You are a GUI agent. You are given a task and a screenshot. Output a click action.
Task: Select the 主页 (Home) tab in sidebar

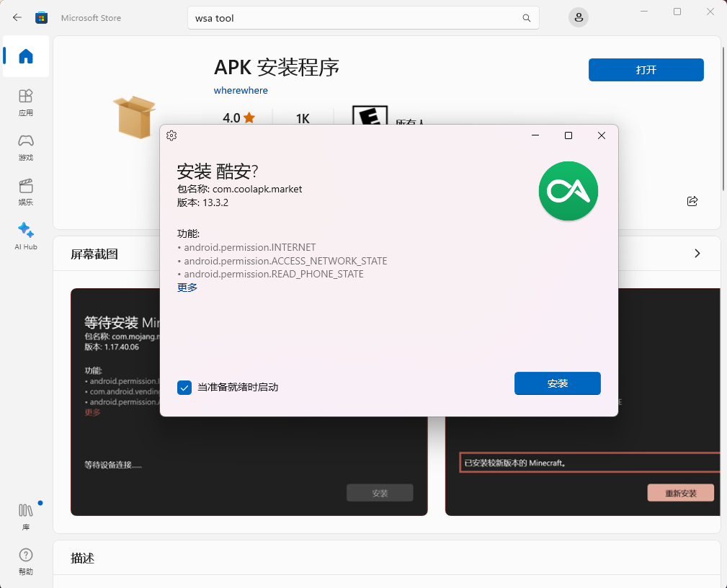[25, 57]
